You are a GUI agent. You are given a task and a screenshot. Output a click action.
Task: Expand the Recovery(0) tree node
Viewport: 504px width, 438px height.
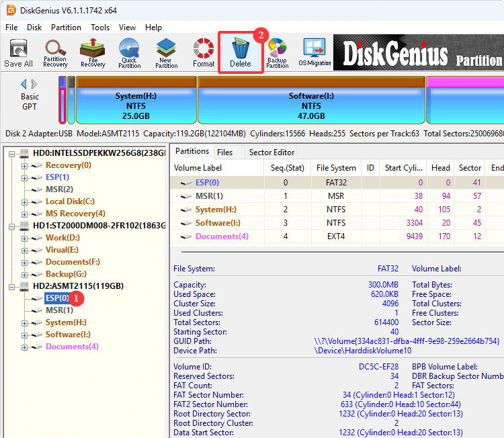point(24,166)
